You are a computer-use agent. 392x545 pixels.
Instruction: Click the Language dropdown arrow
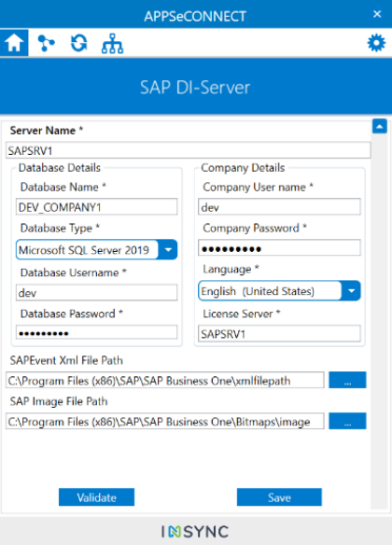click(x=351, y=290)
